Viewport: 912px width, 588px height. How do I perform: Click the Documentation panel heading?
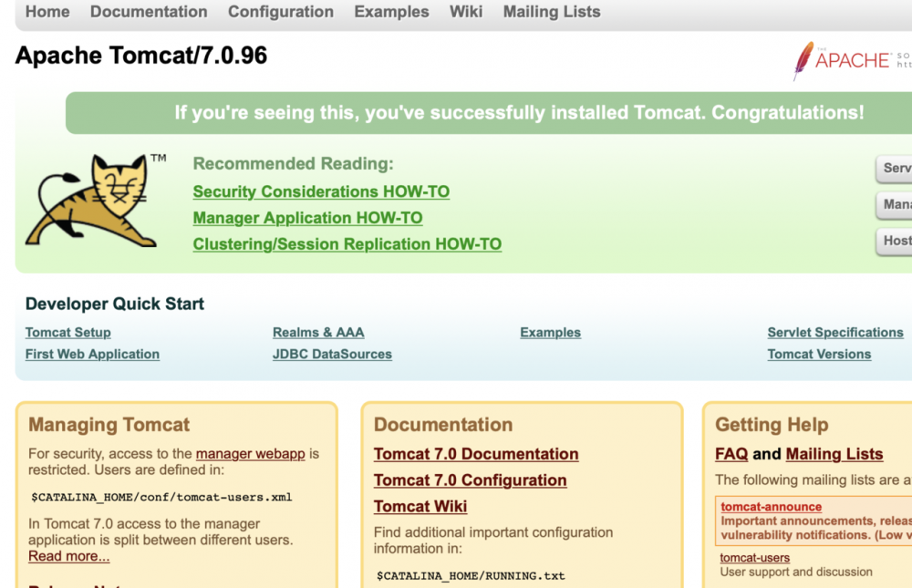click(x=443, y=425)
